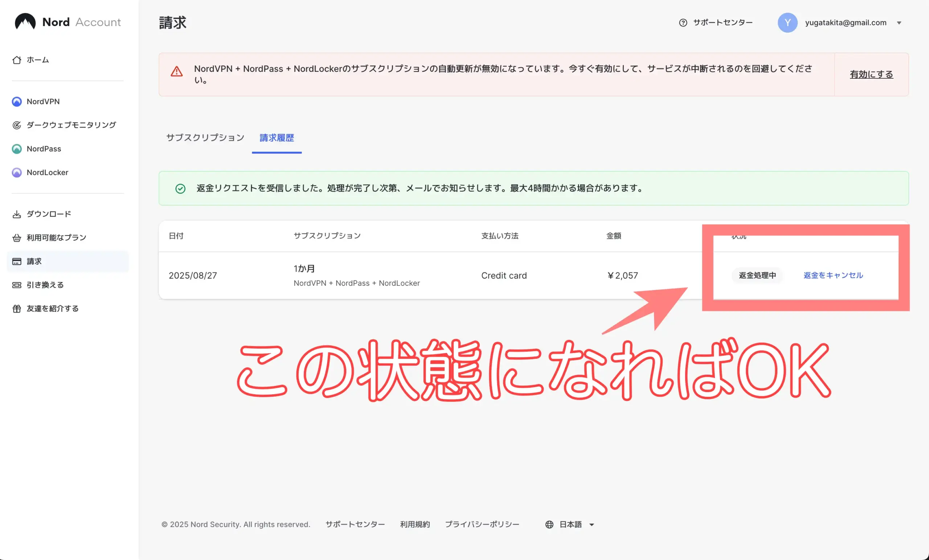Click the Y user avatar

787,22
